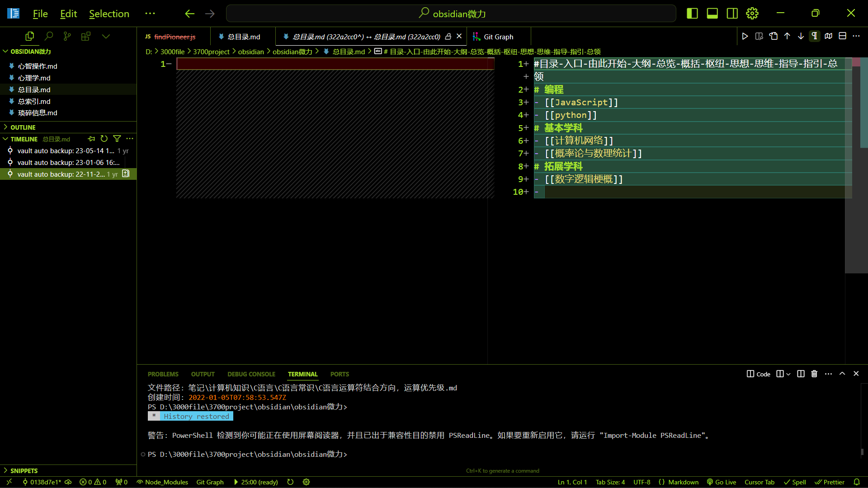The width and height of the screenshot is (868, 488).
Task: Expand the SNIPPETS section
Action: pos(24,471)
